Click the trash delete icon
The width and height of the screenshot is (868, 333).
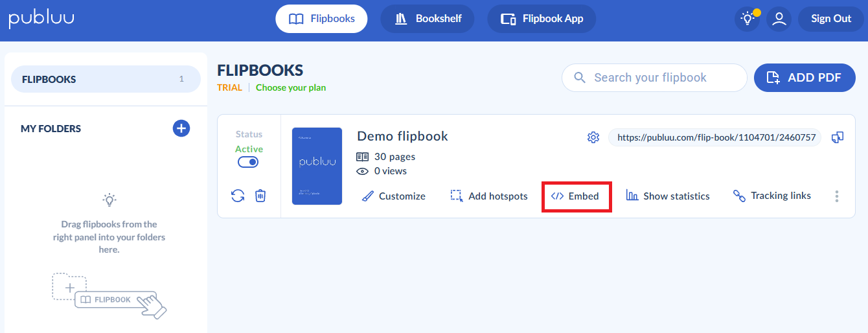pos(260,196)
